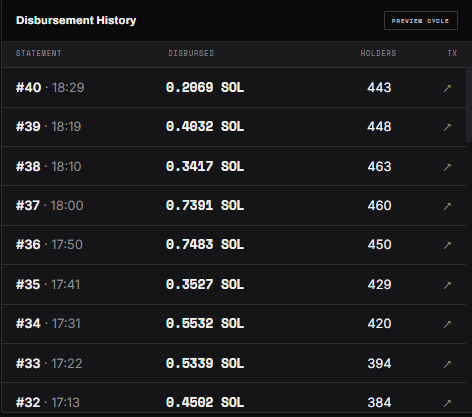Image resolution: width=472 pixels, height=417 pixels.
Task: Click holders count 460
Action: tap(379, 205)
